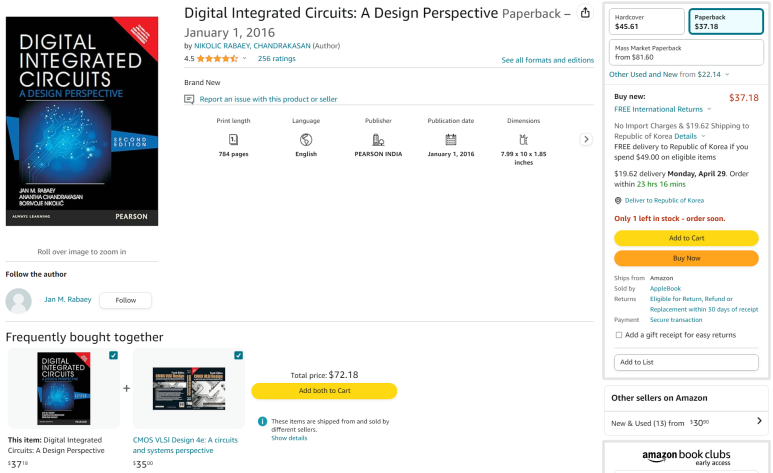Click the next arrow in product details carousel
This screenshot has width=773, height=473.
(x=586, y=140)
